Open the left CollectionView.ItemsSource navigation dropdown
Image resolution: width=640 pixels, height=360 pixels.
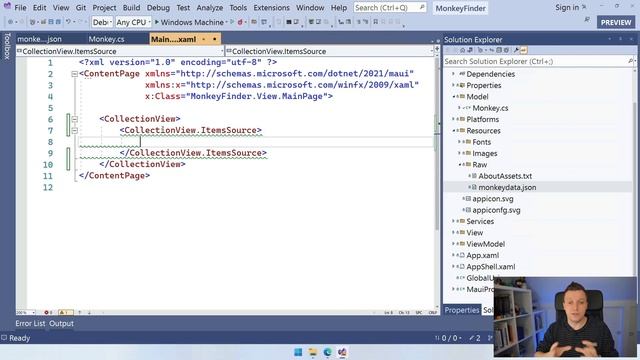click(120, 51)
